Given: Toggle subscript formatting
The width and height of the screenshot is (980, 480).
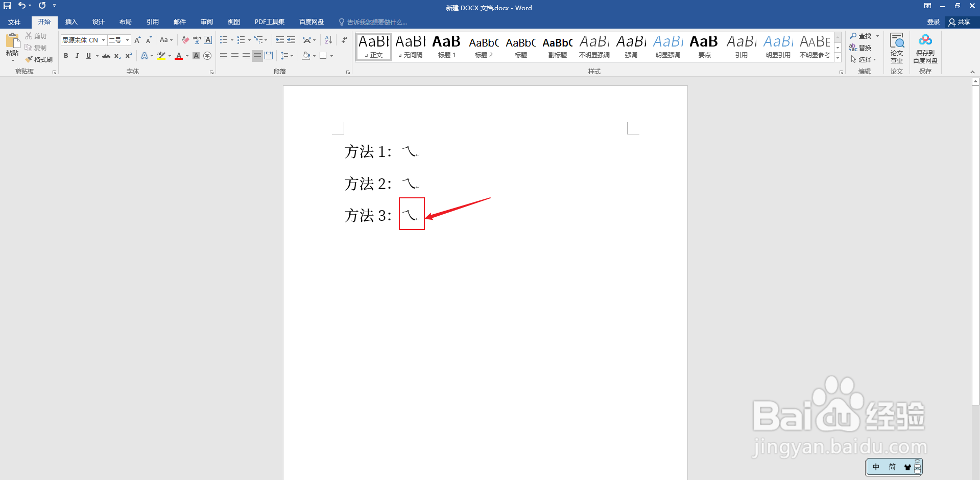Looking at the screenshot, I should pos(117,56).
